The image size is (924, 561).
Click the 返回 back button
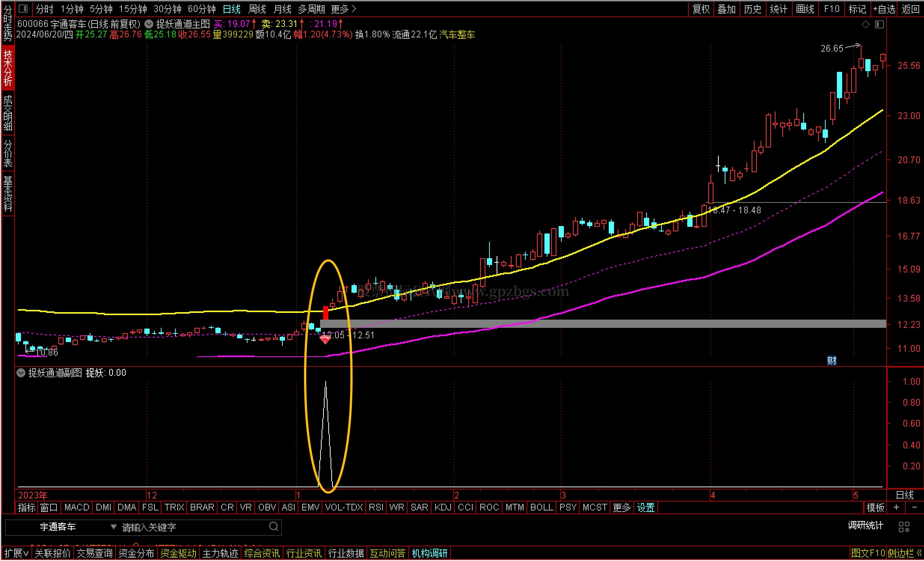click(x=910, y=9)
